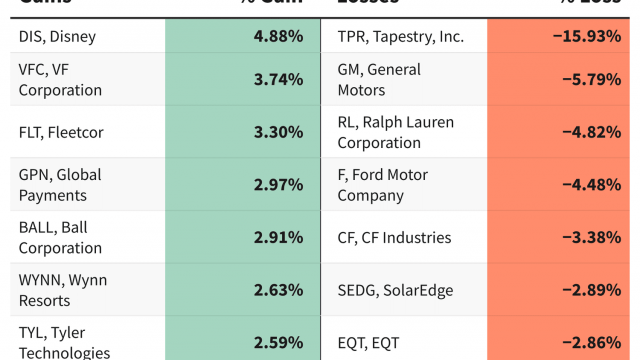Click F, Ford Motor Company entry
This screenshot has width=640, height=360.
tap(382, 185)
